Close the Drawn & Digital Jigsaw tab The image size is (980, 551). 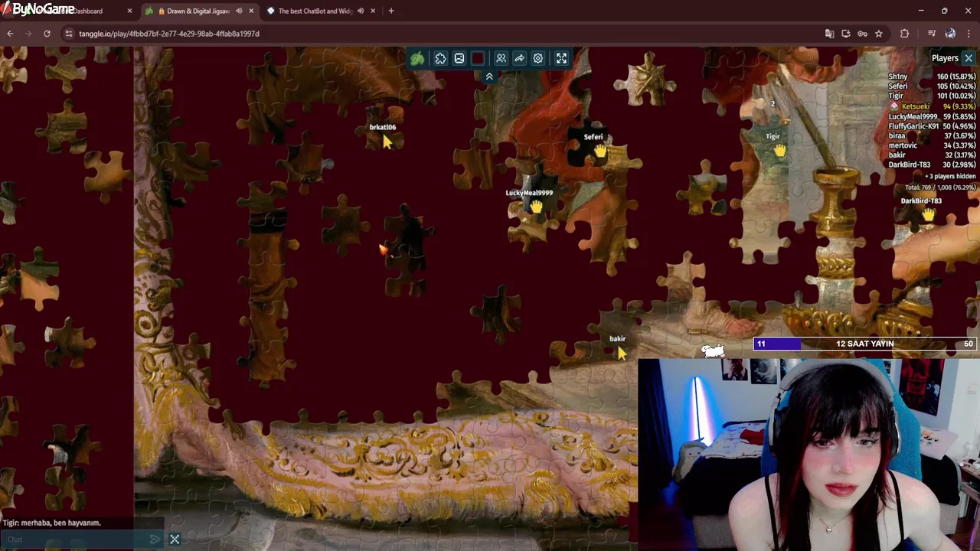(250, 11)
